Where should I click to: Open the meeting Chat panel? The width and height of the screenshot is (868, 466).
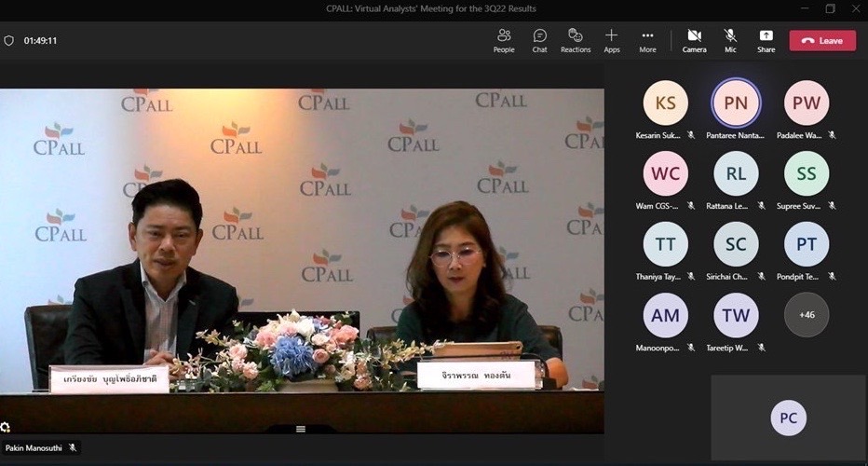pyautogui.click(x=539, y=40)
